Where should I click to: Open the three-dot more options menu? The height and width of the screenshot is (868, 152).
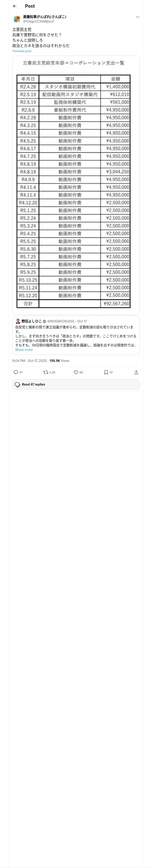click(x=138, y=17)
